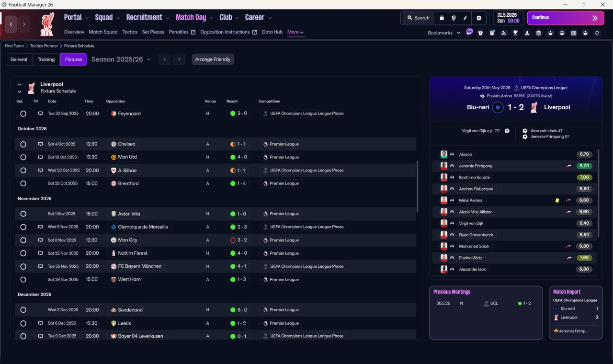Open the Data Hub submenu item
The image size is (613, 364).
[x=272, y=32]
